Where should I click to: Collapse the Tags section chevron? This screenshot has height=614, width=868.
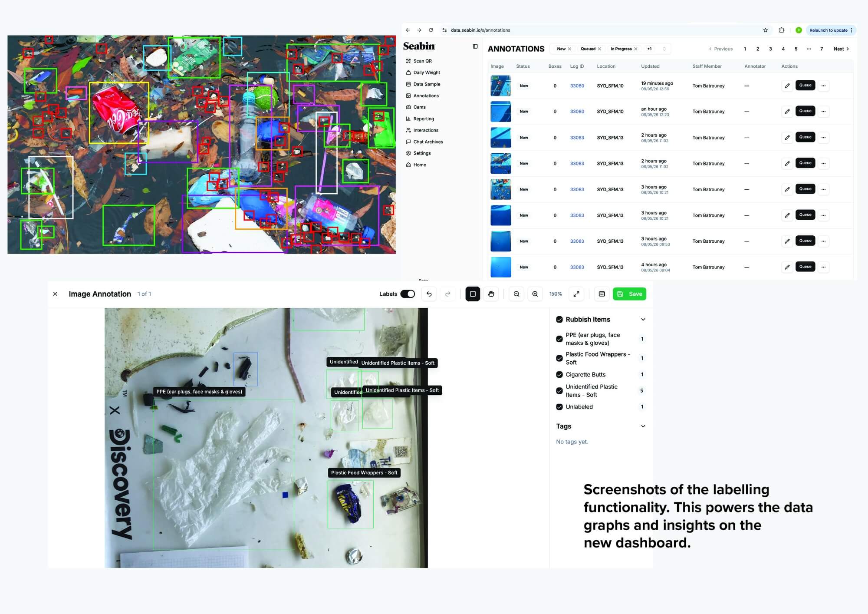point(643,426)
